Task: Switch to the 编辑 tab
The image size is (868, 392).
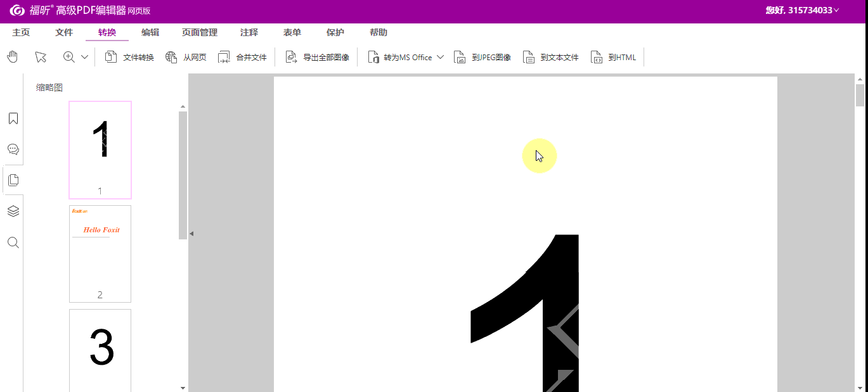Action: (150, 32)
